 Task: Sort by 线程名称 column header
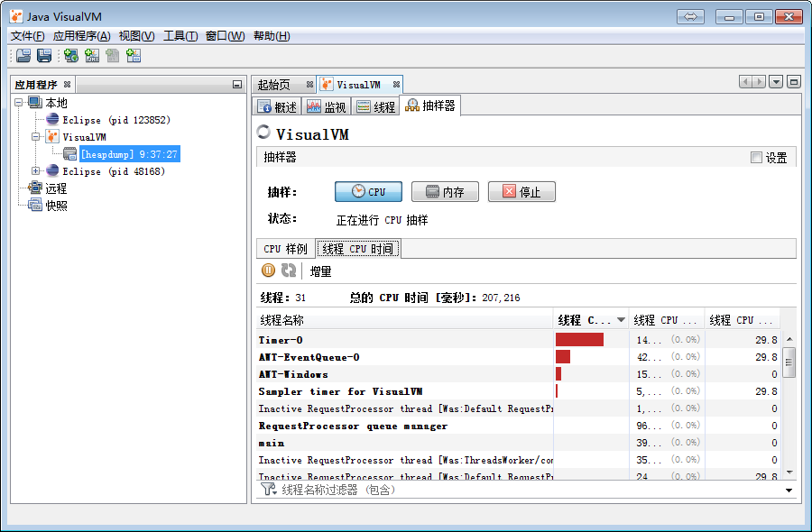[x=405, y=320]
